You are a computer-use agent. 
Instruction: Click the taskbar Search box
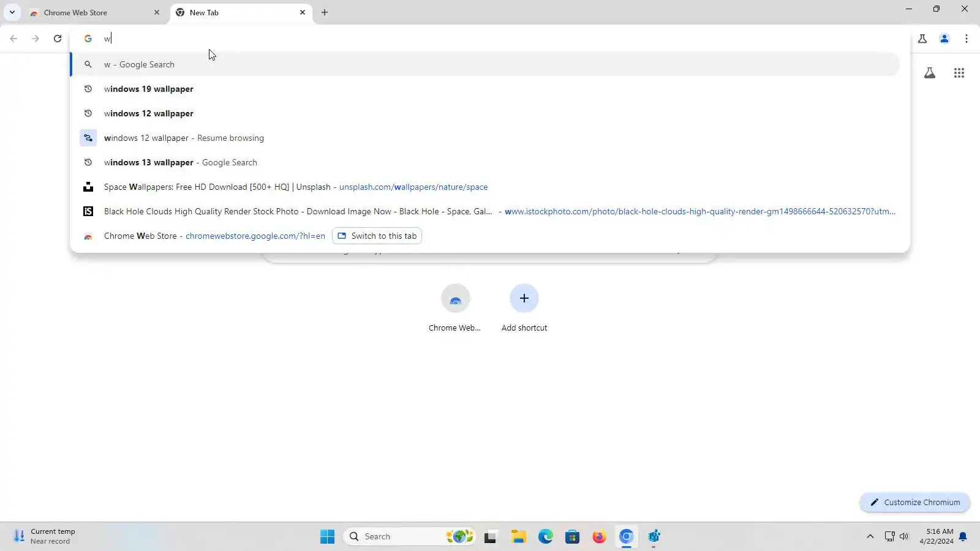pos(409,536)
